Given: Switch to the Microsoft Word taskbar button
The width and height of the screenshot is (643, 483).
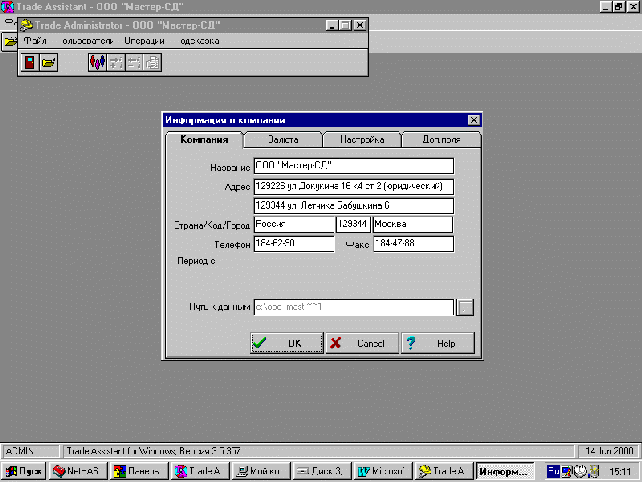Looking at the screenshot, I should pos(382,471).
